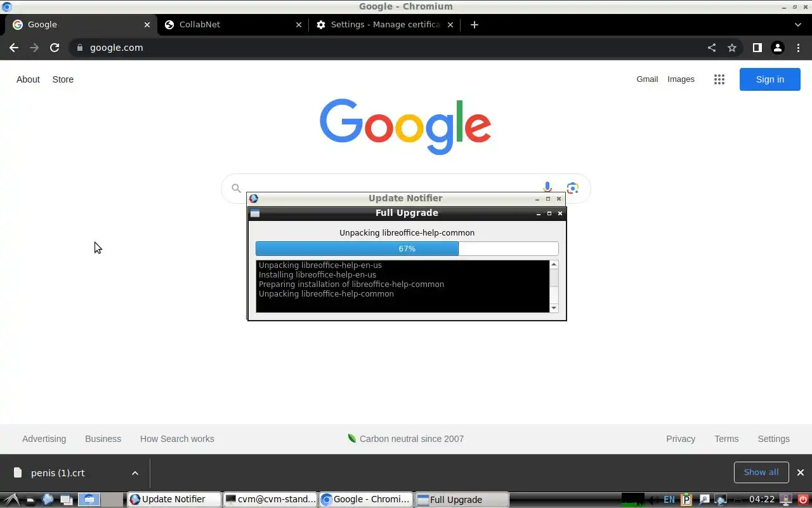Open the Gmail link

click(x=647, y=79)
